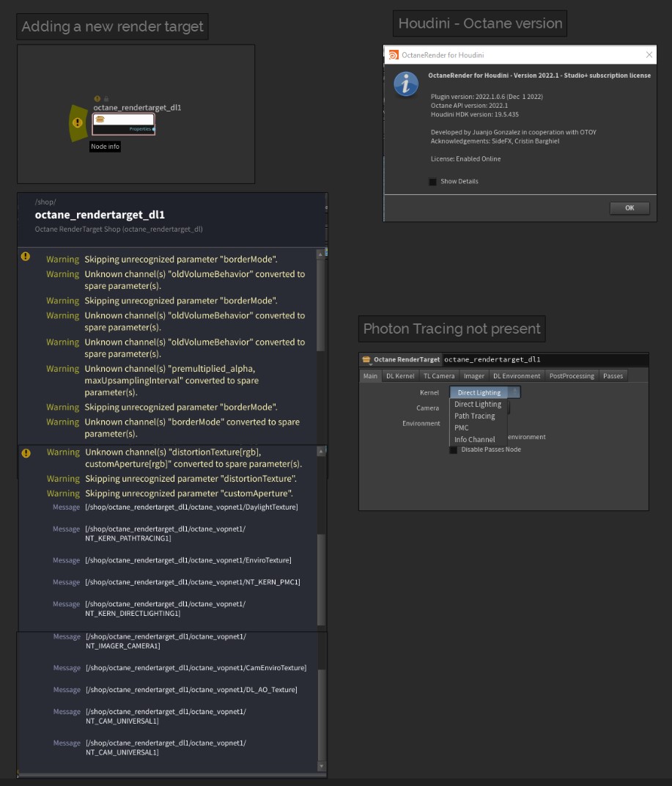
Task: Click the lock flag above the node
Action: tap(106, 99)
